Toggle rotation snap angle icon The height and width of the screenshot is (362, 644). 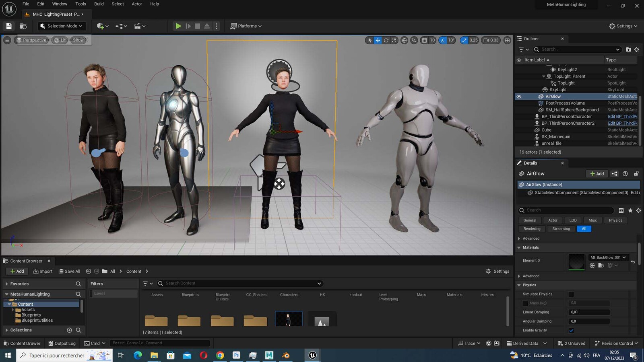pos(443,40)
